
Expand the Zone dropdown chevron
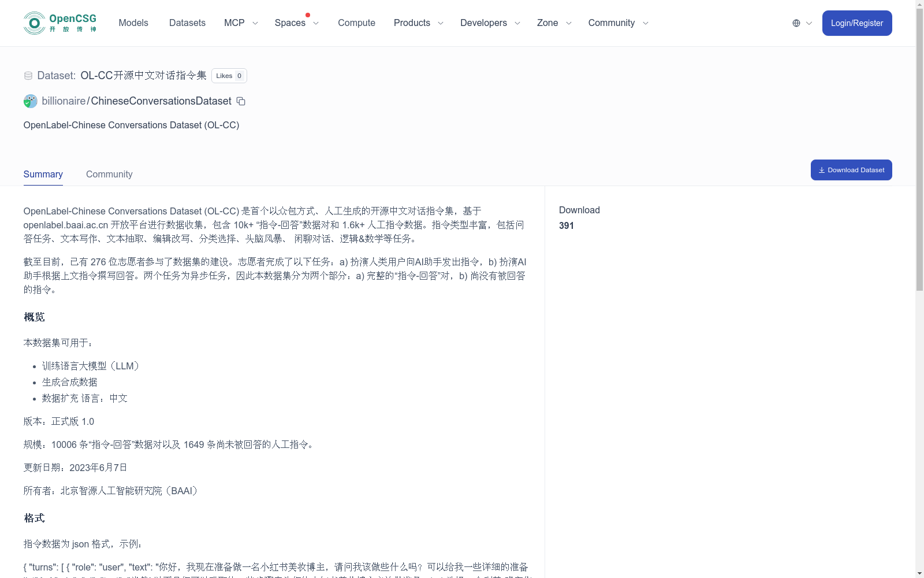569,23
